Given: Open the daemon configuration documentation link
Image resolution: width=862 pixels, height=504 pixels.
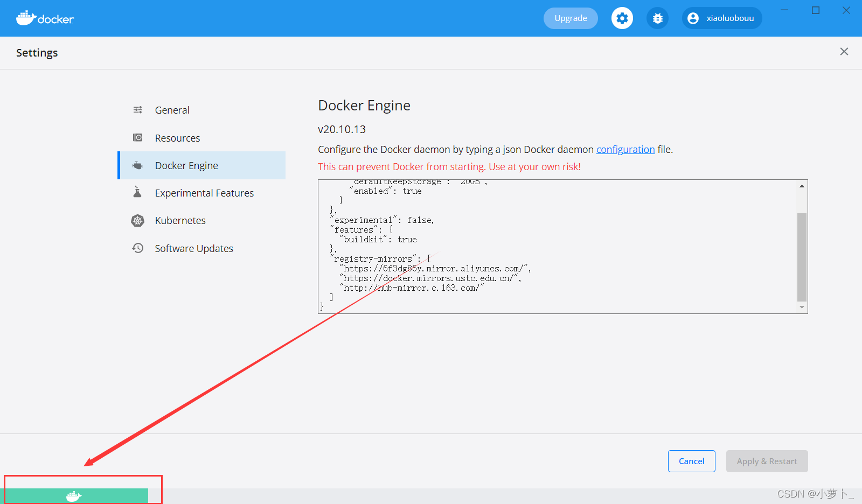Looking at the screenshot, I should pyautogui.click(x=625, y=149).
